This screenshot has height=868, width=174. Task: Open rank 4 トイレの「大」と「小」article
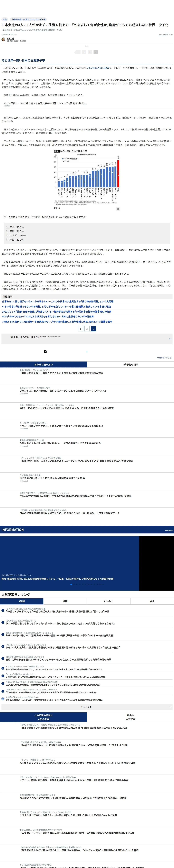coord(62,648)
